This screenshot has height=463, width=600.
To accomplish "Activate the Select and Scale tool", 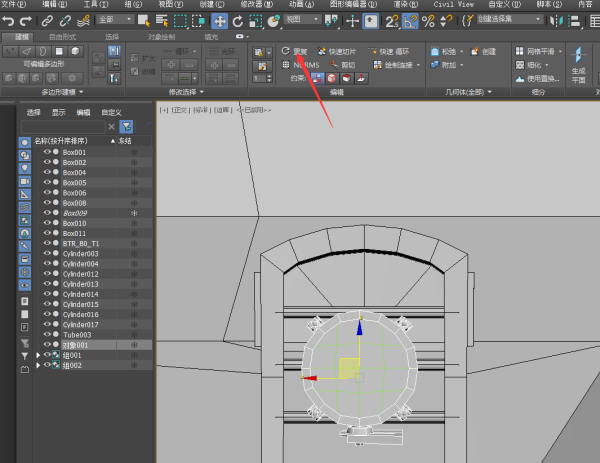I will [256, 21].
